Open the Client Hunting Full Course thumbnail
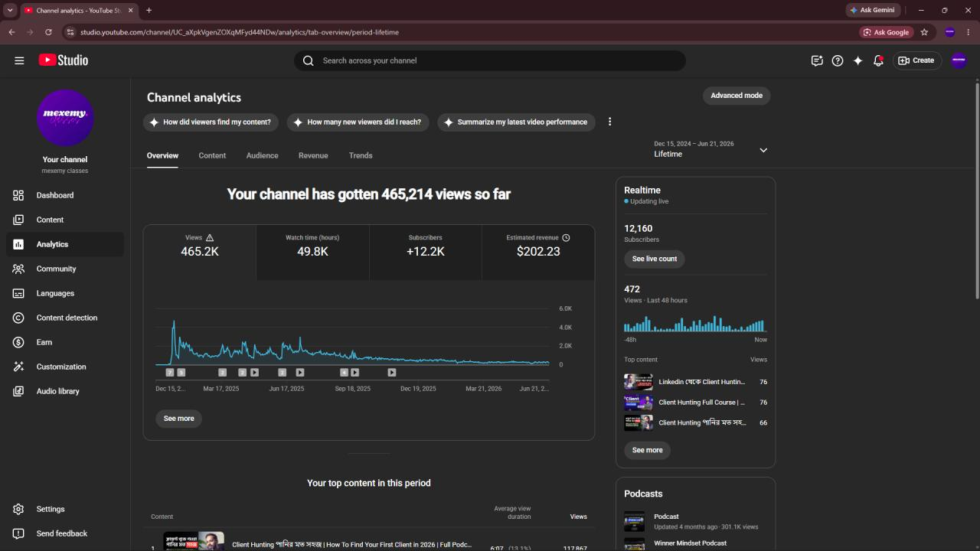The width and height of the screenshot is (980, 551). [x=639, y=403]
